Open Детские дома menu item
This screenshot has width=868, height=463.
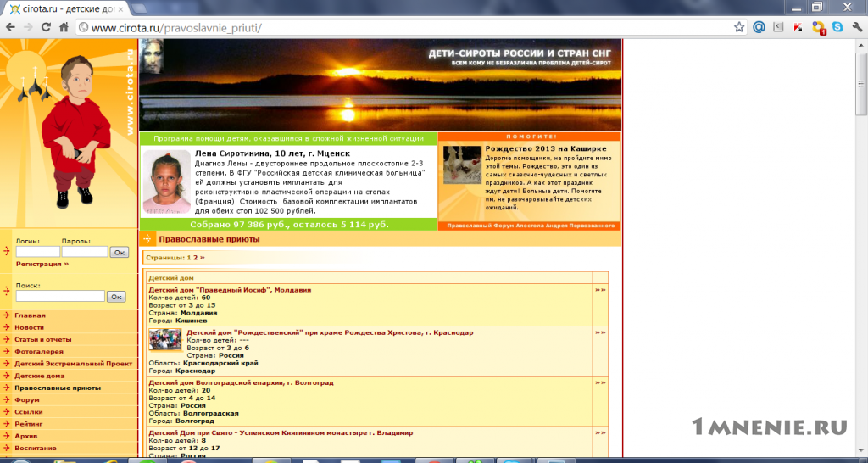[x=40, y=376]
